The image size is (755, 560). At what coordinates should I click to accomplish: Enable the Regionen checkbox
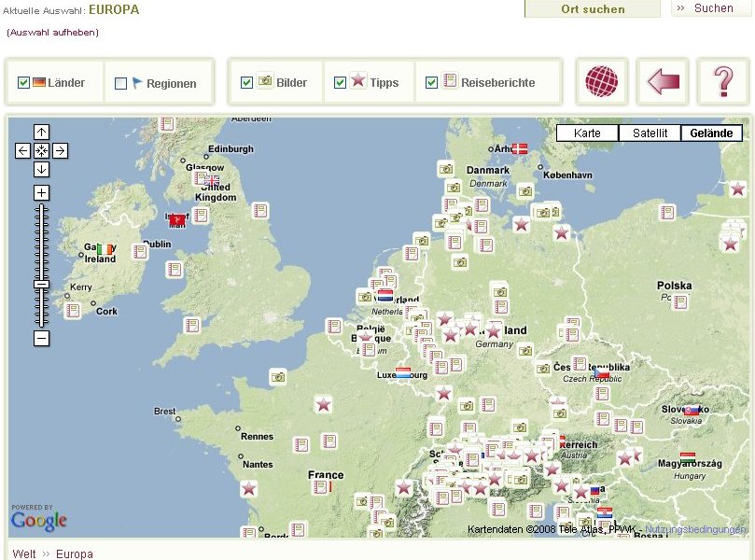point(120,84)
